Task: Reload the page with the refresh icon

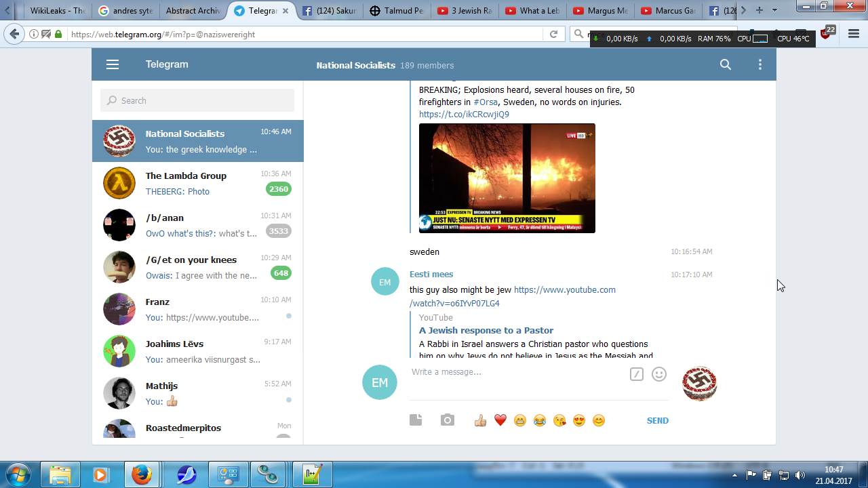Action: tap(553, 34)
